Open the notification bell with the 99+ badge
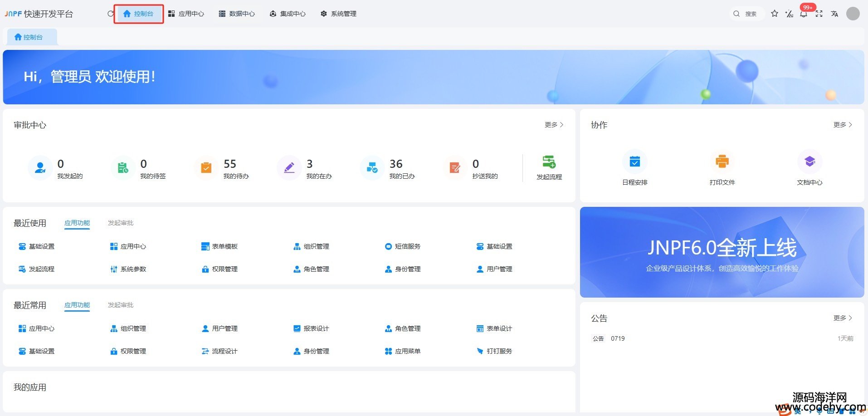Image resolution: width=868 pixels, height=416 pixels. point(804,14)
